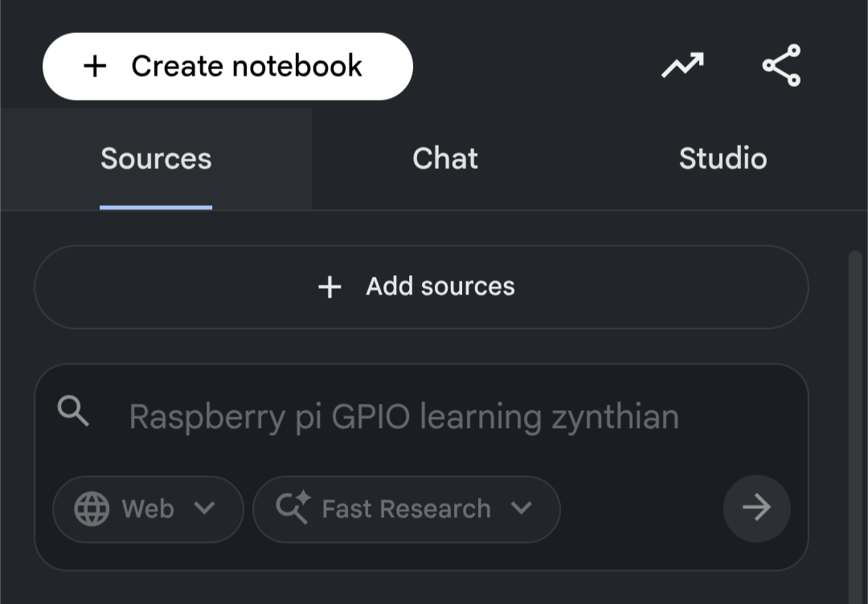868x604 pixels.
Task: Expand the chevron next to Web
Action: (x=205, y=508)
